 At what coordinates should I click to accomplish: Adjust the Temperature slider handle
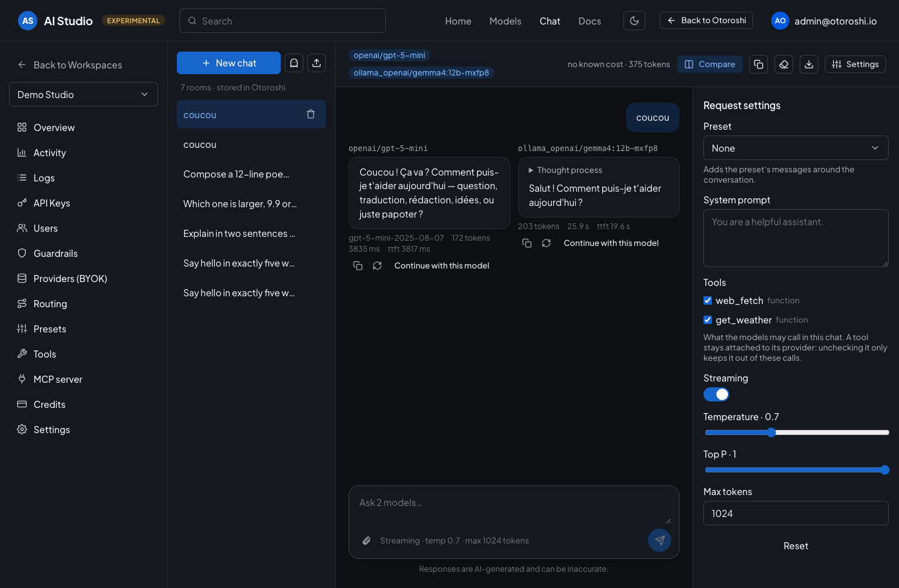771,432
